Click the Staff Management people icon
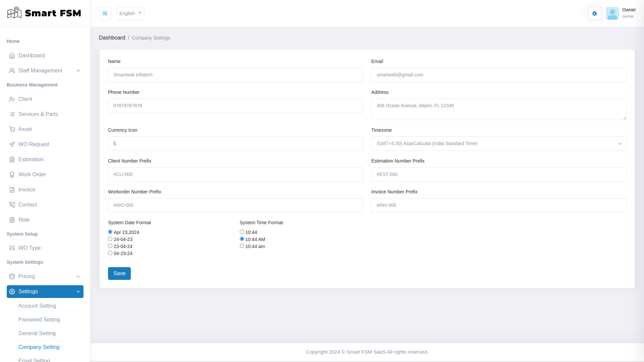This screenshot has height=362, width=644. (x=12, y=71)
